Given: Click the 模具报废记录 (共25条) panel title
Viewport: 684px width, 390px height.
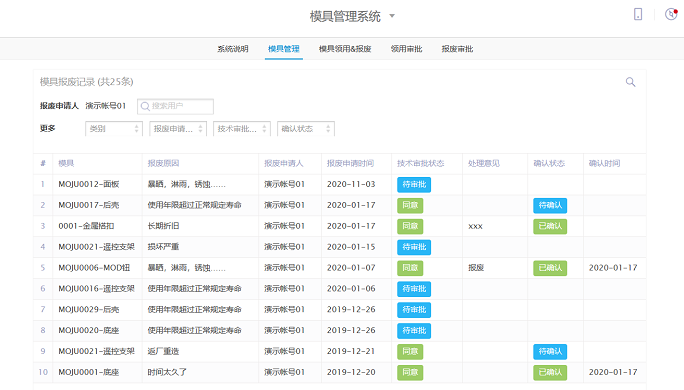Looking at the screenshot, I should pos(86,82).
